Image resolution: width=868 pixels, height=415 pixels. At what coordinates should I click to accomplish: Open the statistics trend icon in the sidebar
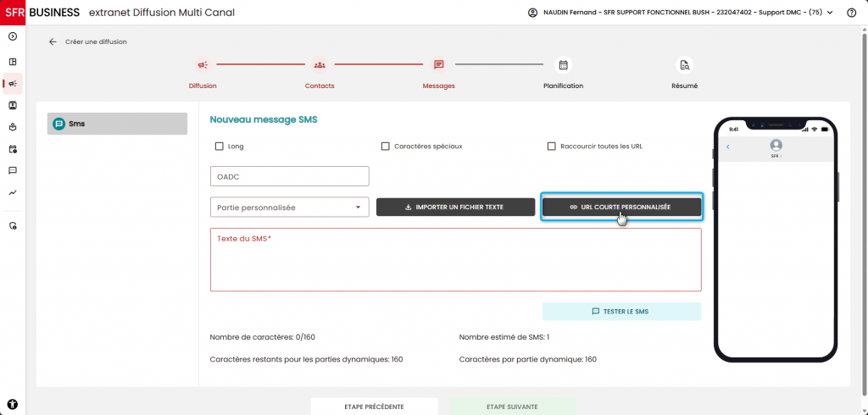[13, 192]
